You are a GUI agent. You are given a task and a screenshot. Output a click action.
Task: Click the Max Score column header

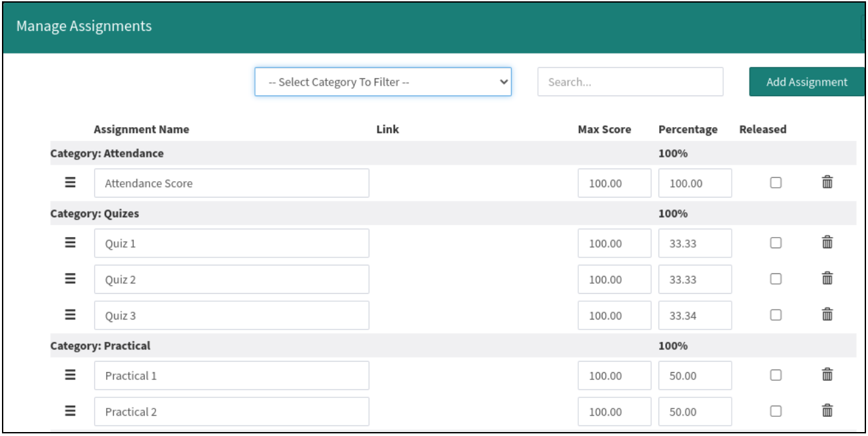[x=605, y=129]
